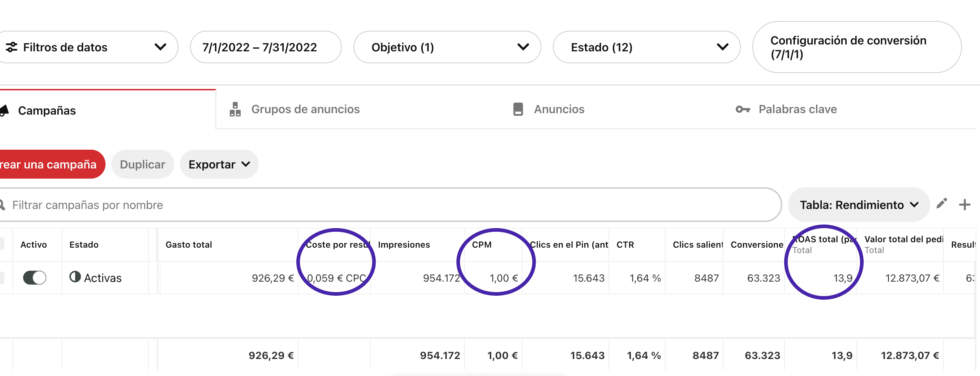Toggle the campaign Activo switch off
Image resolution: width=980 pixels, height=376 pixels.
[35, 278]
